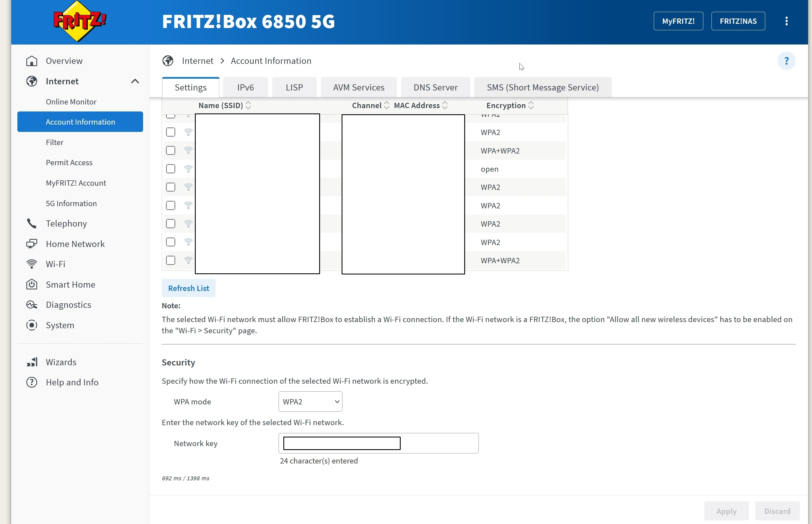Click the Wizards bar chart icon
812x524 pixels.
pos(32,362)
